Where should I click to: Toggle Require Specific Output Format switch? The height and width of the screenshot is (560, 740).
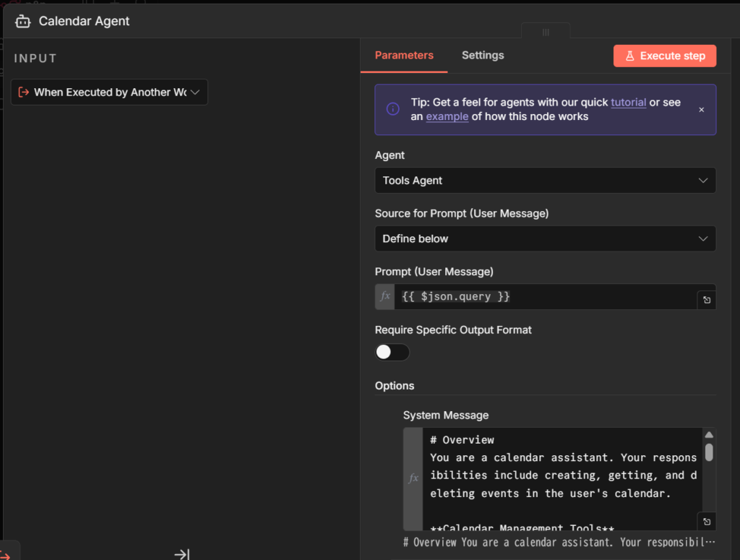coord(392,352)
